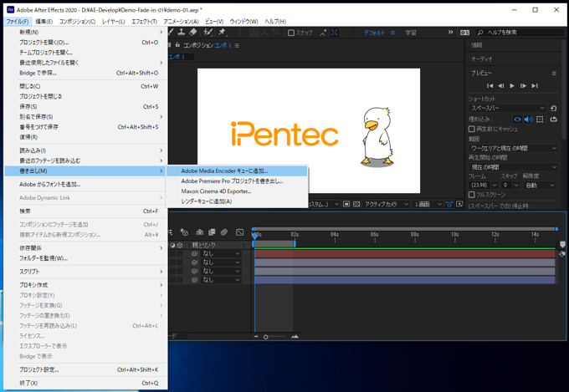This screenshot has height=392, width=569.
Task: Switch to the デフォルト workspace
Action: pos(374,33)
